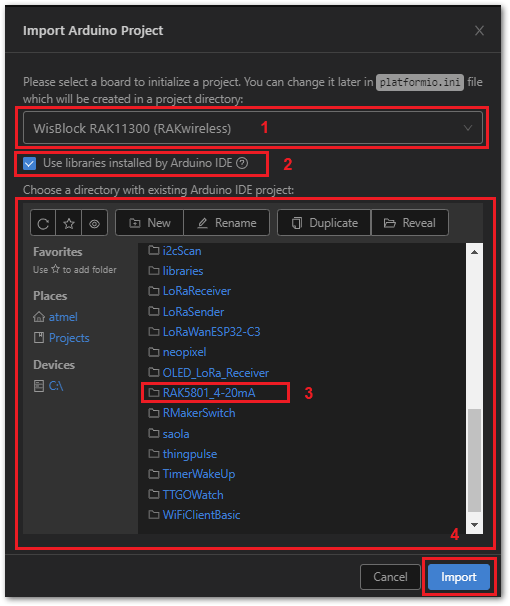
Task: Select the LoRaSender folder
Action: (193, 312)
